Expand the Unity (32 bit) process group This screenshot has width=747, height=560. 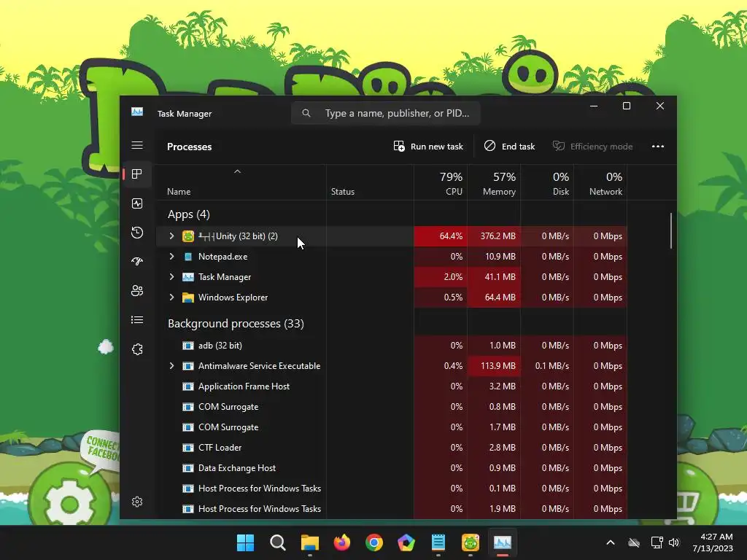pos(172,236)
